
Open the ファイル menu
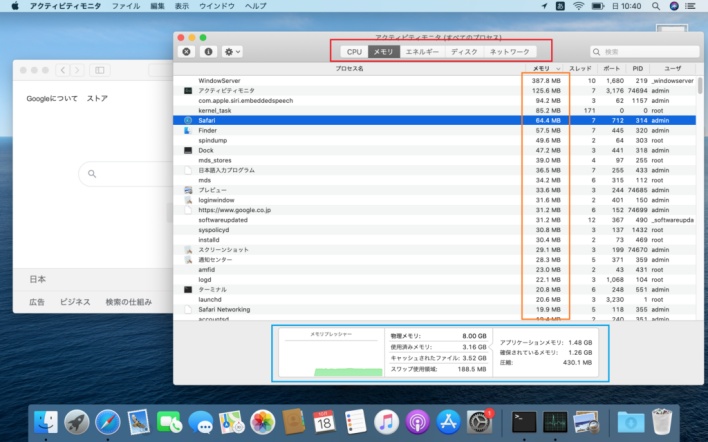tap(126, 6)
